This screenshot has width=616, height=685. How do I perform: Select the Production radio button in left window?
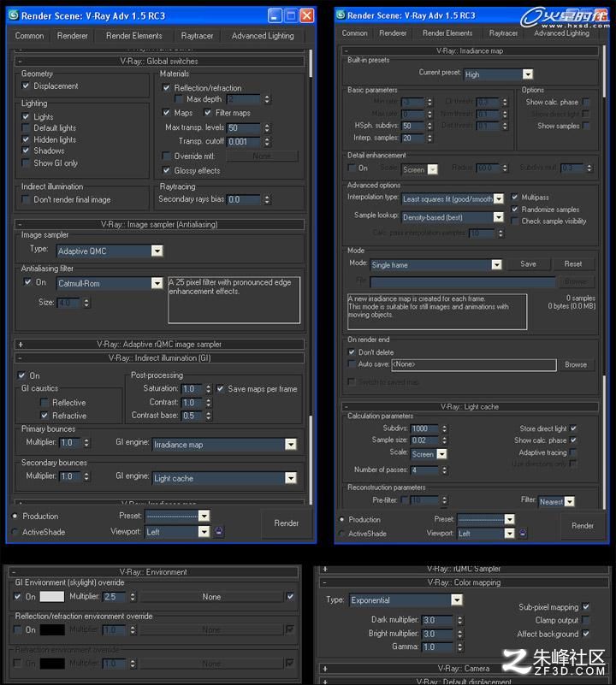point(15,516)
